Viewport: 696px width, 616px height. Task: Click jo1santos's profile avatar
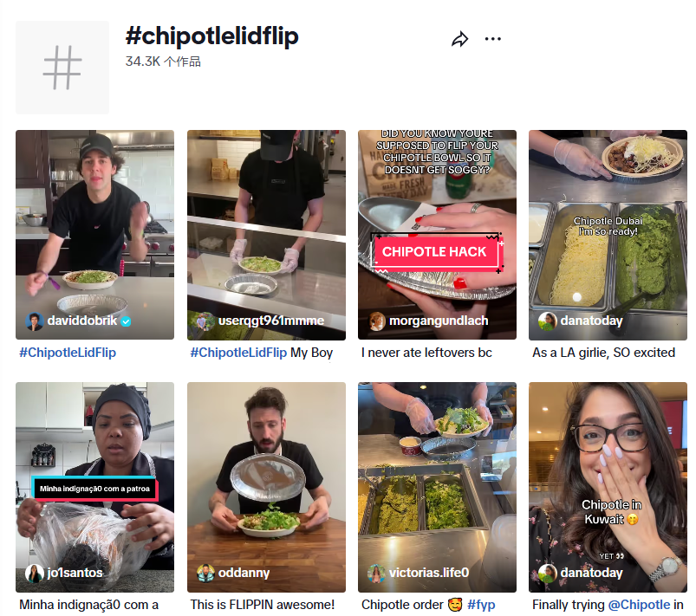click(x=34, y=573)
